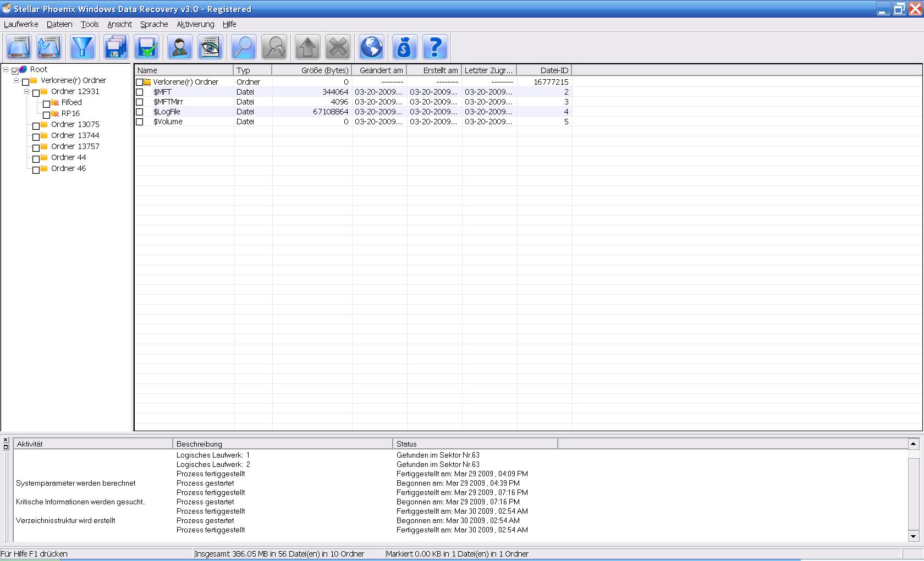Viewport: 924px width, 561px height.
Task: Click the Aktivität column header in the log
Action: coord(94,444)
